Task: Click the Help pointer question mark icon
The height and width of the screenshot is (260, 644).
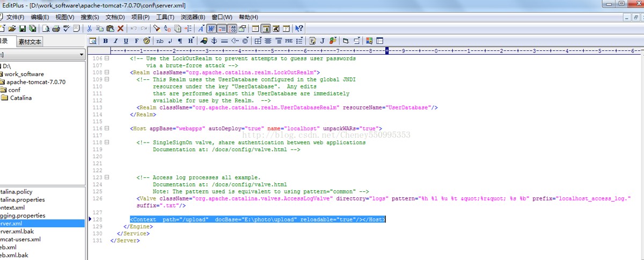Action: pyautogui.click(x=299, y=28)
